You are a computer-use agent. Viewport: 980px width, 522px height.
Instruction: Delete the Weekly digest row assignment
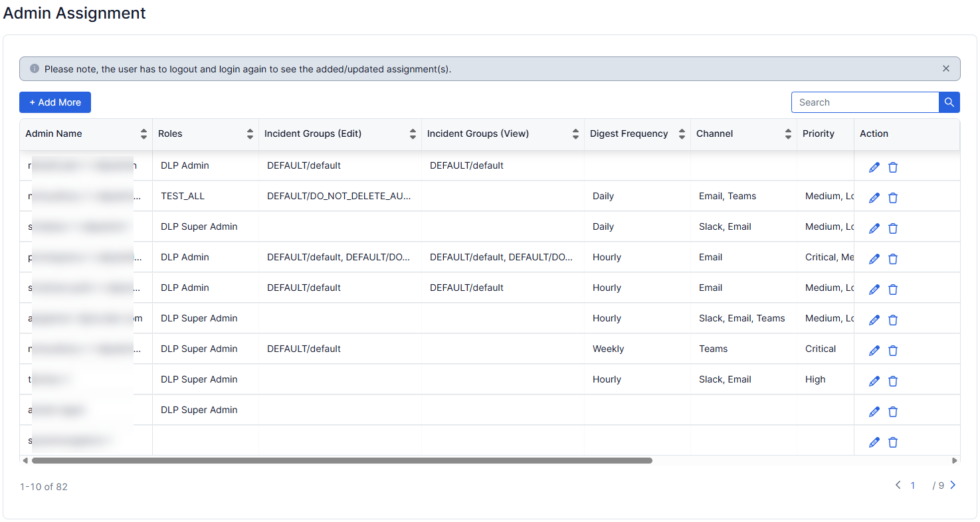click(x=893, y=351)
